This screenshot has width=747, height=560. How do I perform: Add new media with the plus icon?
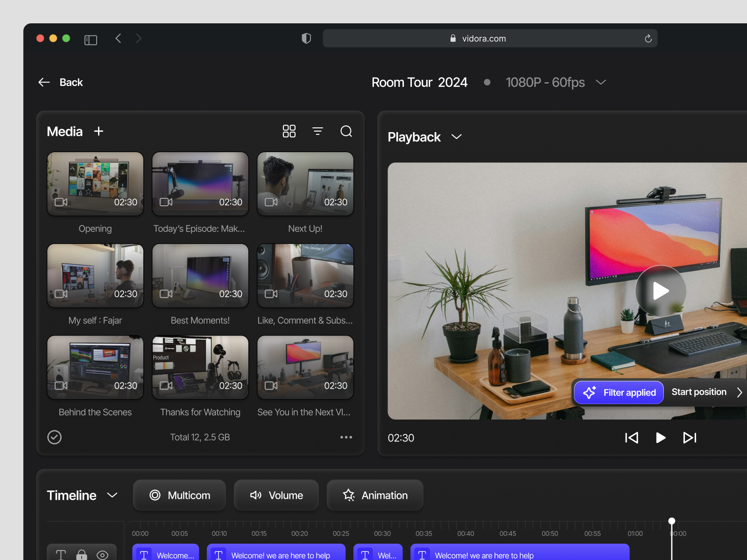point(99,131)
